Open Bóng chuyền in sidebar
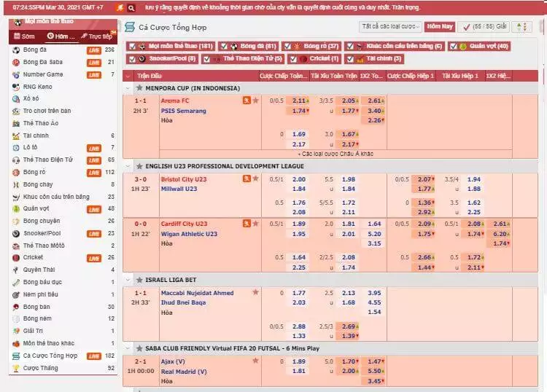547x392 pixels. coord(42,221)
